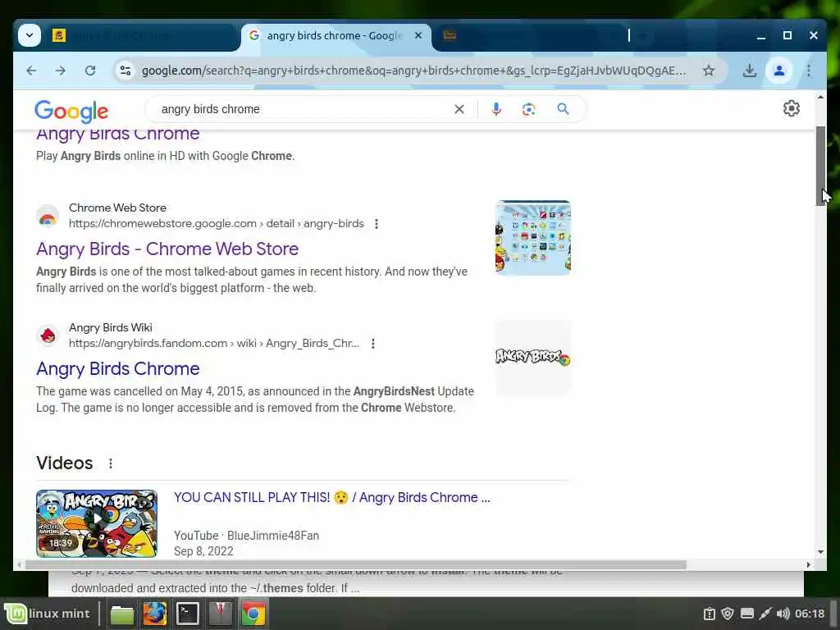Click Angry Birds Wiki favicon
This screenshot has height=630, width=840.
click(47, 336)
